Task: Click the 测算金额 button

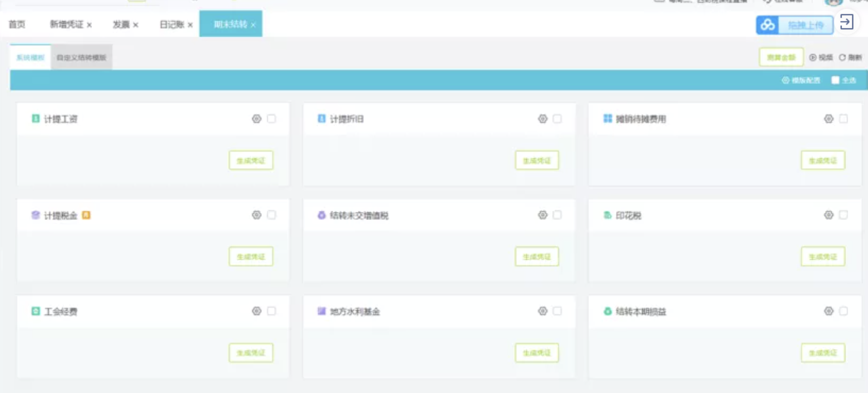Action: 781,57
